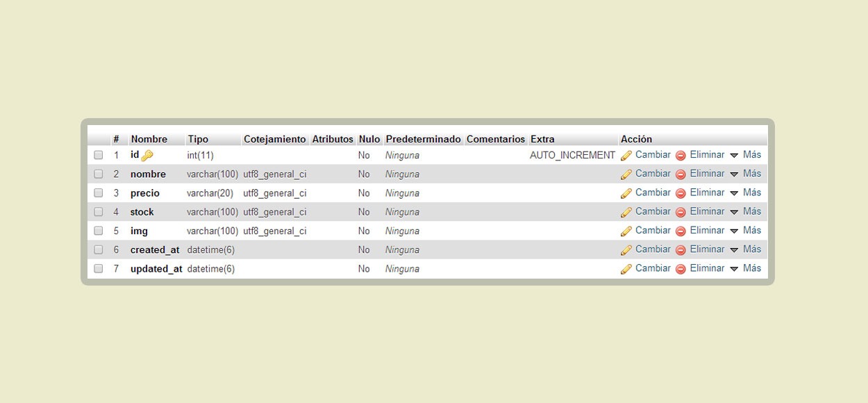Click the created_at column name cell
Viewport: 868px width, 403px height.
pos(155,249)
